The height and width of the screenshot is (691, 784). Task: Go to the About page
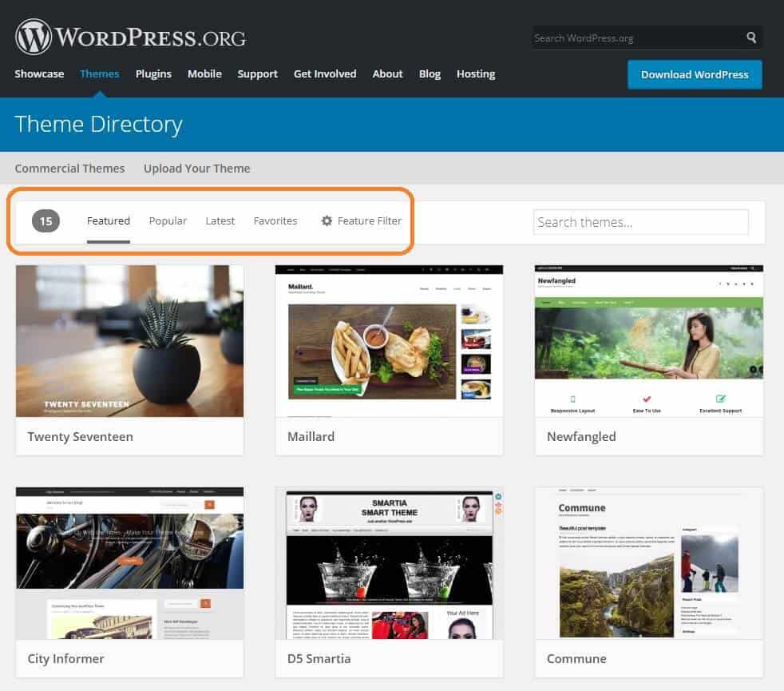pos(387,74)
